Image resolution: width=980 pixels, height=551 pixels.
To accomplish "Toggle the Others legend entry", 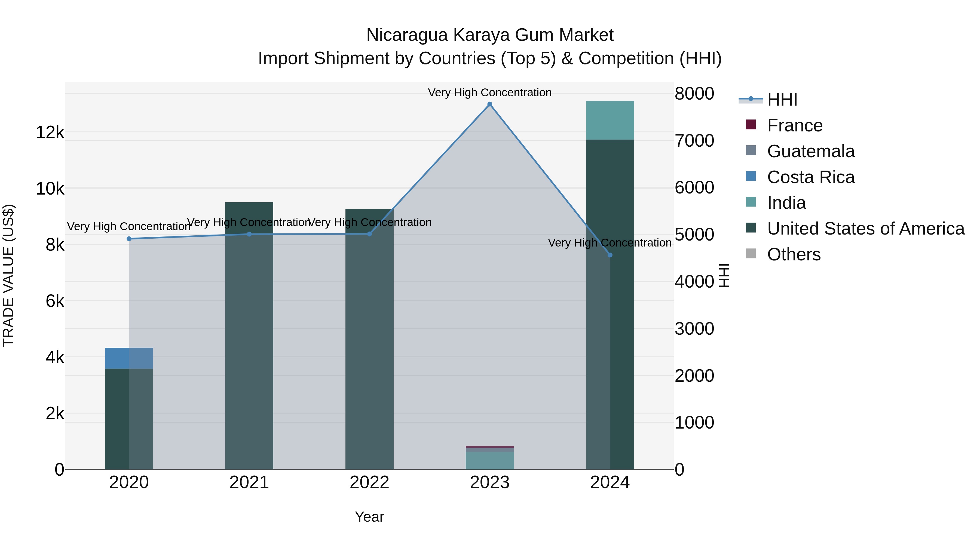I will 783,254.
